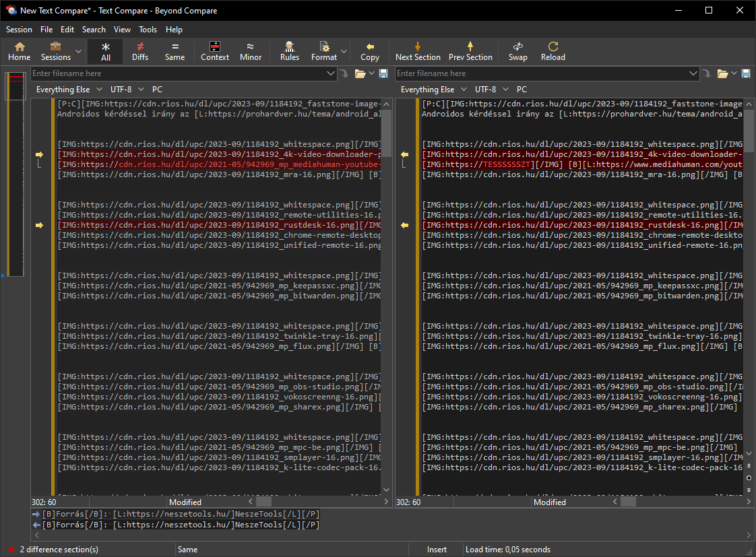Click the 2 difference section(s) status
The width and height of the screenshot is (756, 557).
coord(59,550)
